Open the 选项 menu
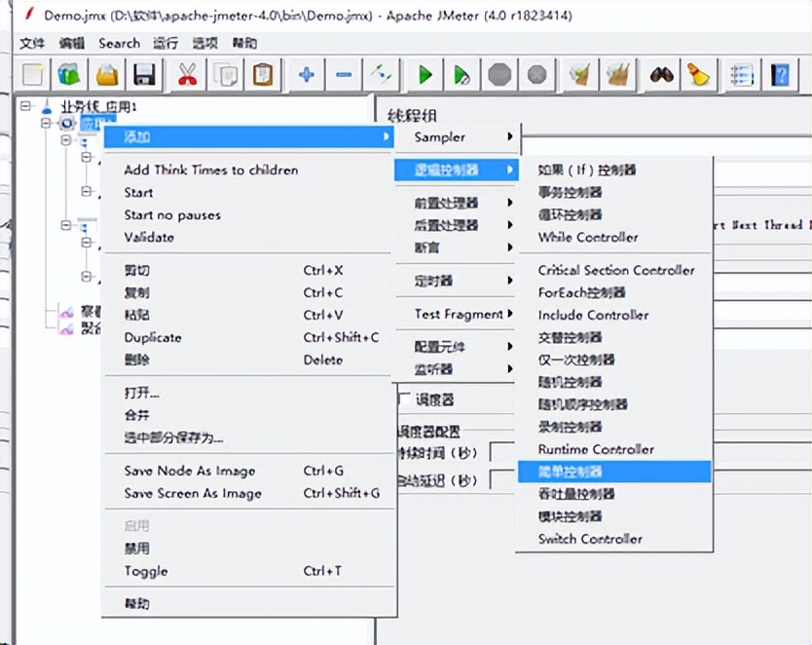Screen dimensions: 812x645 (205, 43)
